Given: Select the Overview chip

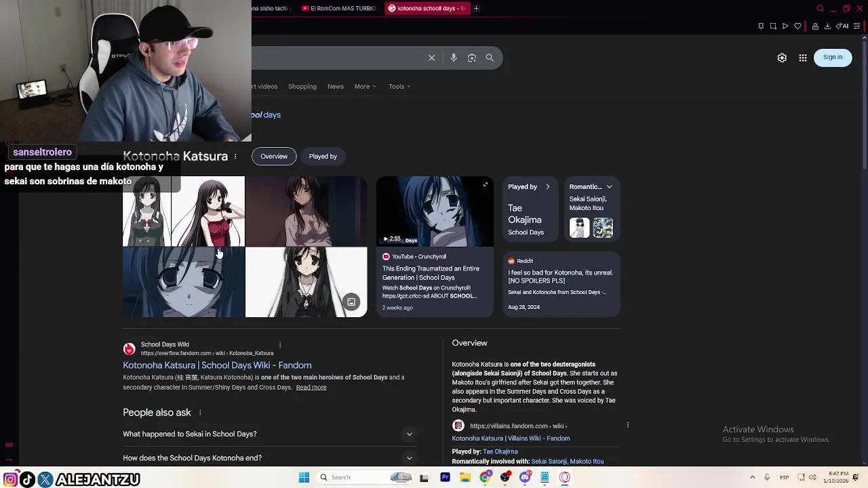Looking at the screenshot, I should [274, 157].
